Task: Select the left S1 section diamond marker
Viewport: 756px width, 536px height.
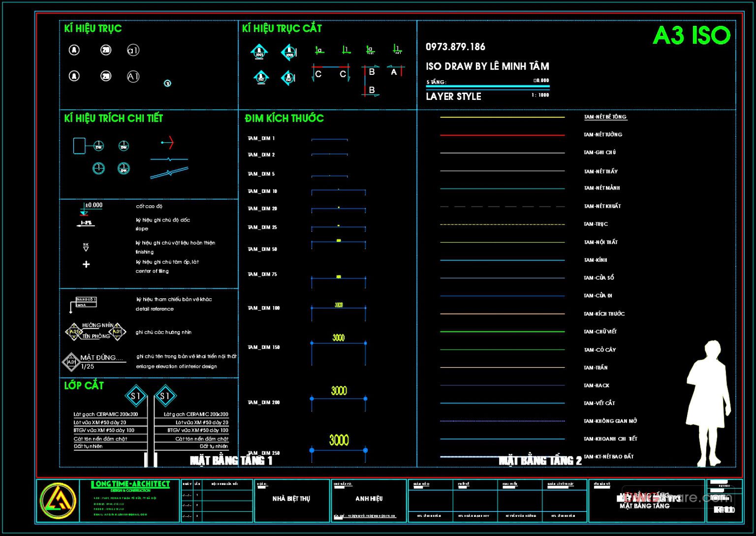Action: [x=136, y=396]
